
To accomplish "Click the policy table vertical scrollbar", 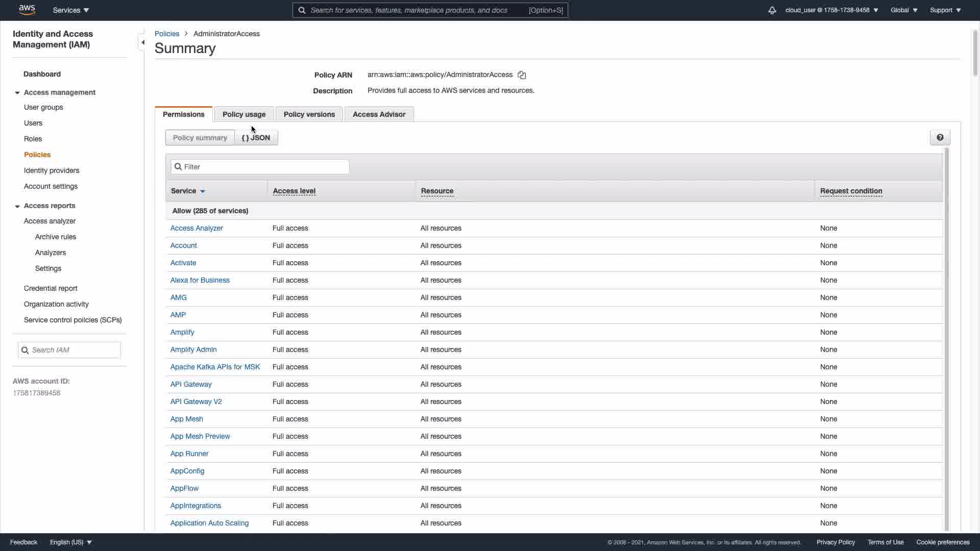I will (x=946, y=337).
